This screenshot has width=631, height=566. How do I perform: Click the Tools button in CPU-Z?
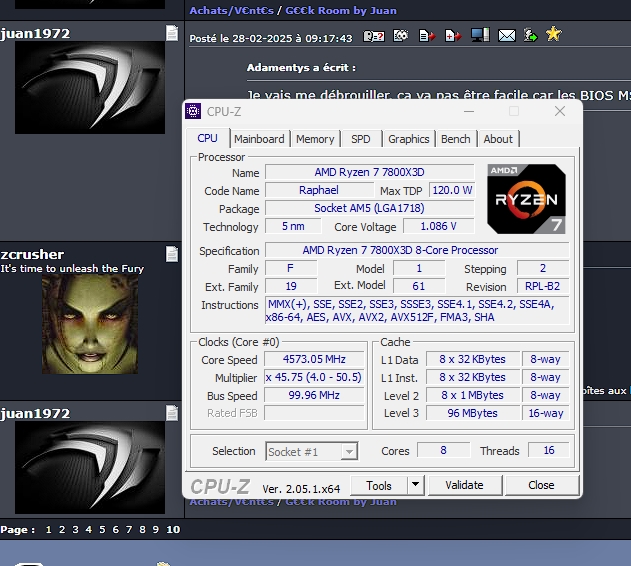tap(379, 485)
